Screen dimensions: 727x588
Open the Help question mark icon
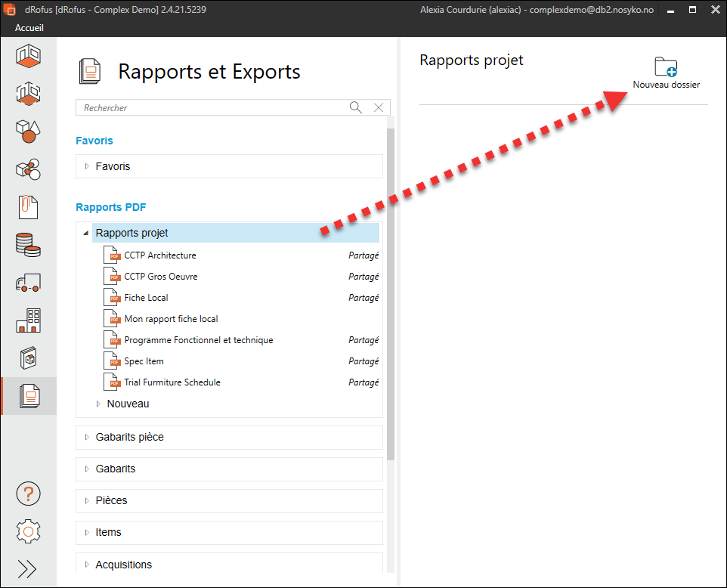(x=28, y=494)
